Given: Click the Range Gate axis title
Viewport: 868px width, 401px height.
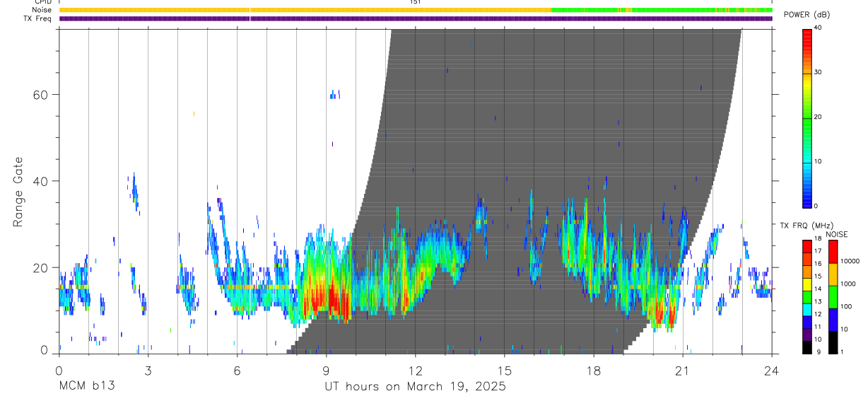Looking at the screenshot, I should 18,192.
